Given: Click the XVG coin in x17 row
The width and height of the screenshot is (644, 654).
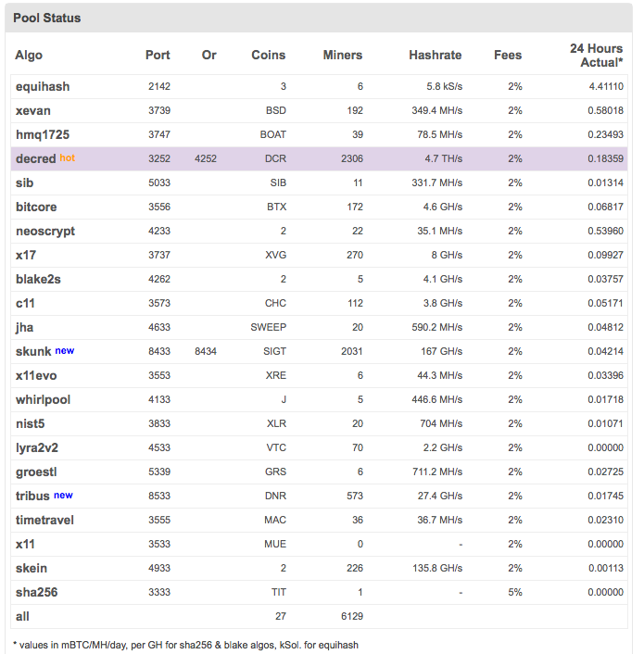Looking at the screenshot, I should (274, 255).
